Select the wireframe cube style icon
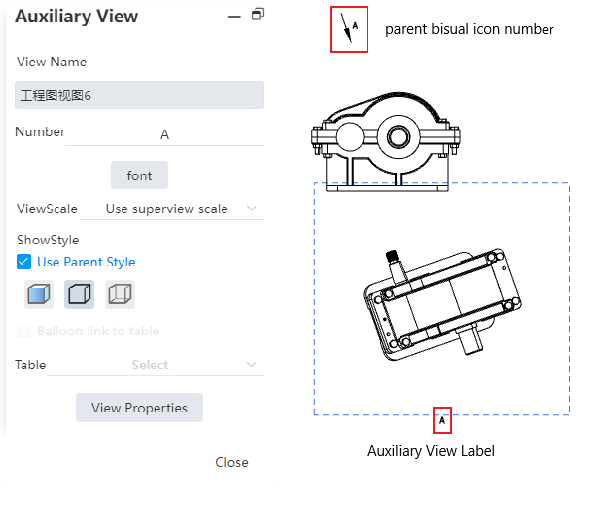 pos(120,294)
